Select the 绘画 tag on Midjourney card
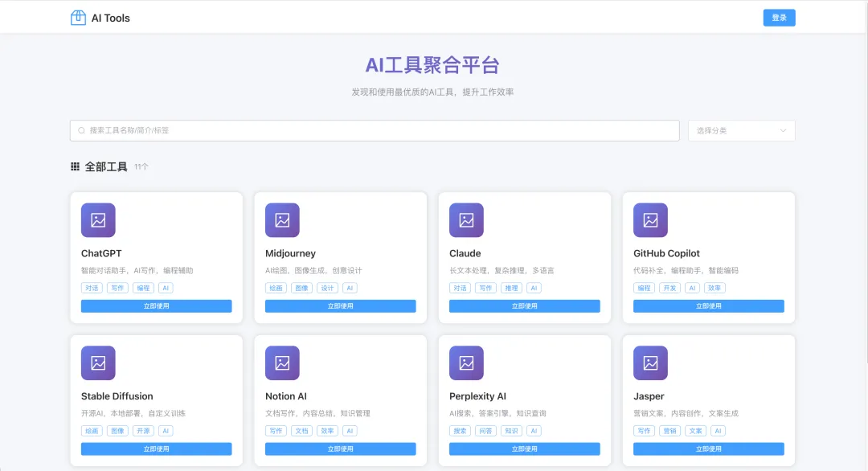Image resolution: width=868 pixels, height=471 pixels. click(x=276, y=288)
